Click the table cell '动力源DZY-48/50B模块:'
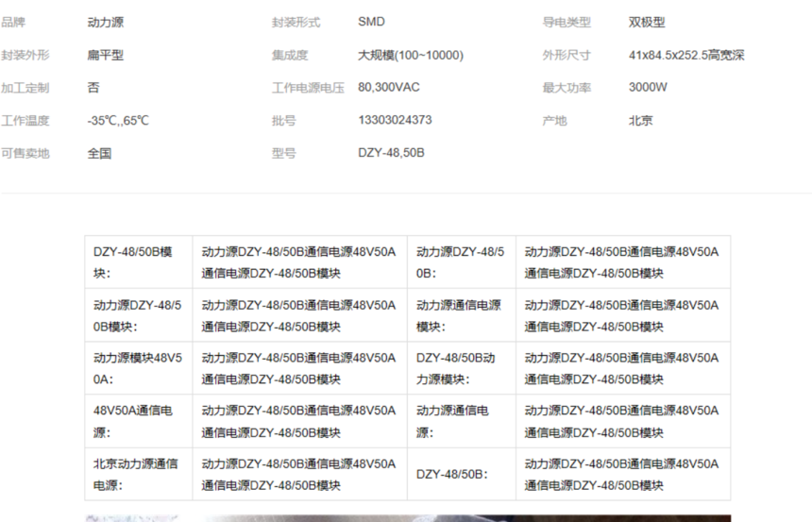The width and height of the screenshot is (812, 522). coord(139,315)
